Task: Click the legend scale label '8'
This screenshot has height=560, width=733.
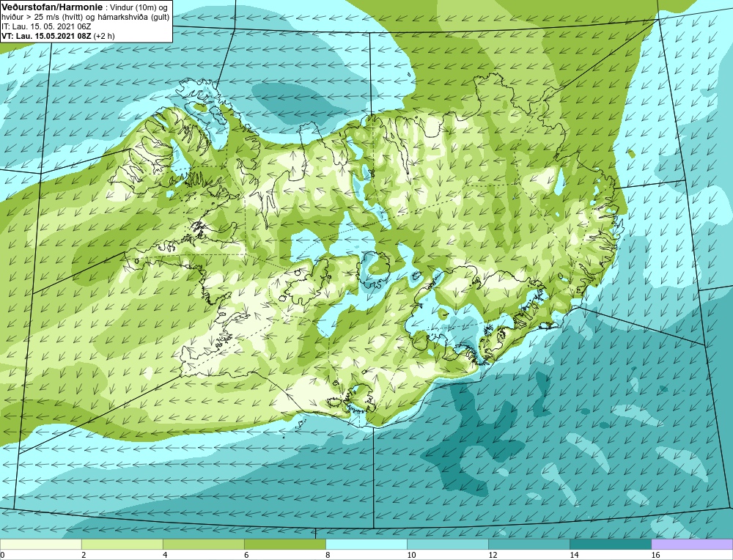Action: 328,555
